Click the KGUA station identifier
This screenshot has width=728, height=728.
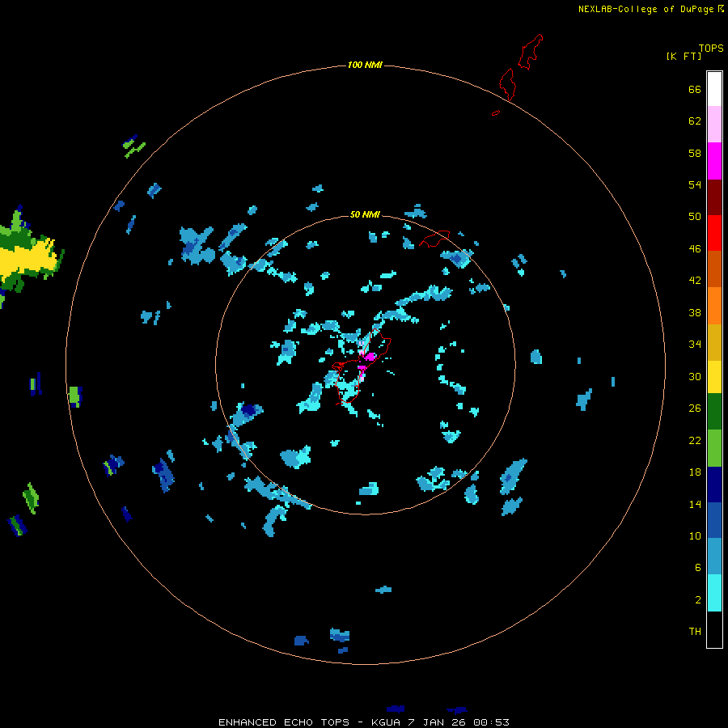click(x=386, y=722)
